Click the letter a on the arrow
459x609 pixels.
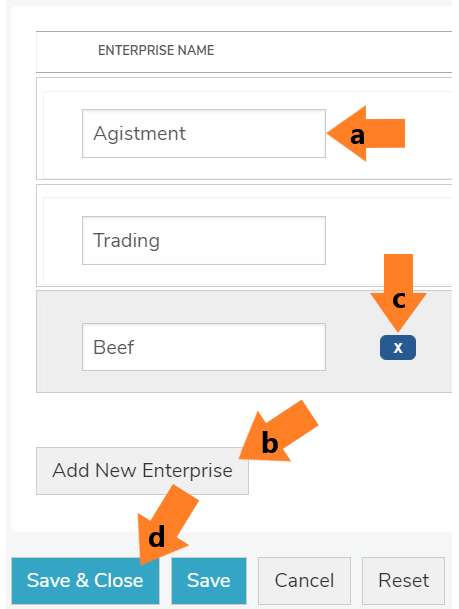point(358,136)
